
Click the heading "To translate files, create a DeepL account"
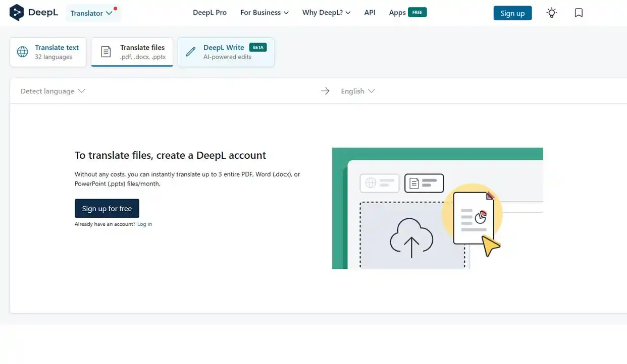pyautogui.click(x=170, y=155)
